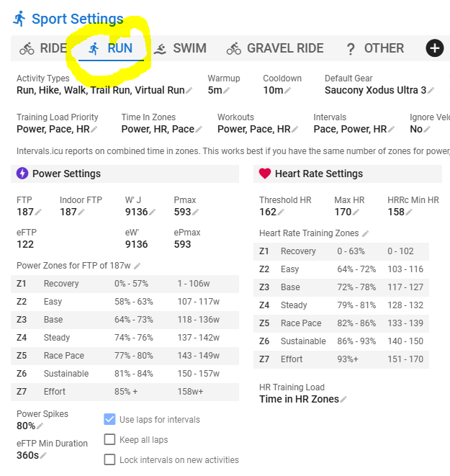Open the GRAVEL RIDE tab
This screenshot has width=450, height=476.
275,48
